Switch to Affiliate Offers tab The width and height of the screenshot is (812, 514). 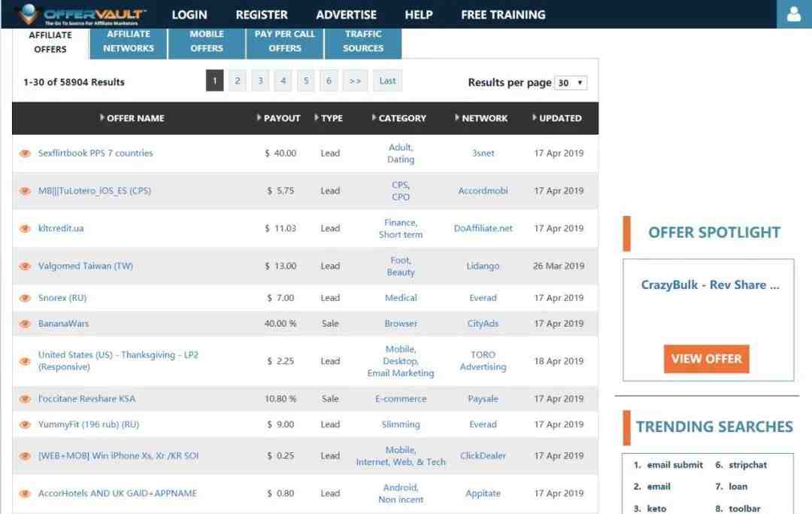pos(50,42)
